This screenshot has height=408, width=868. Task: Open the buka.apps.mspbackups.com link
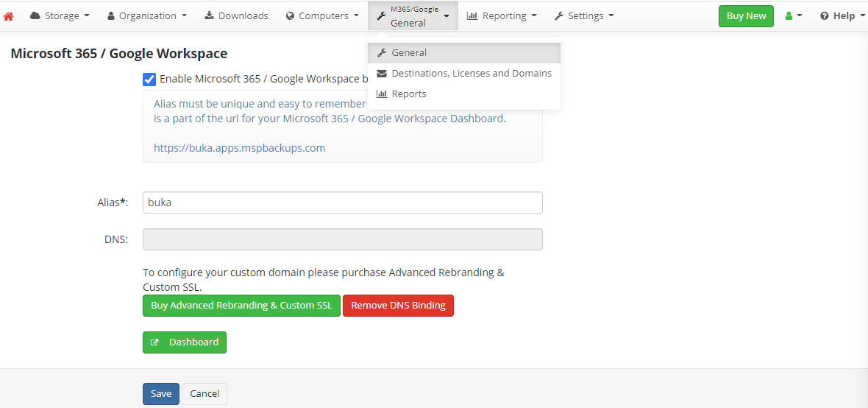[239, 148]
